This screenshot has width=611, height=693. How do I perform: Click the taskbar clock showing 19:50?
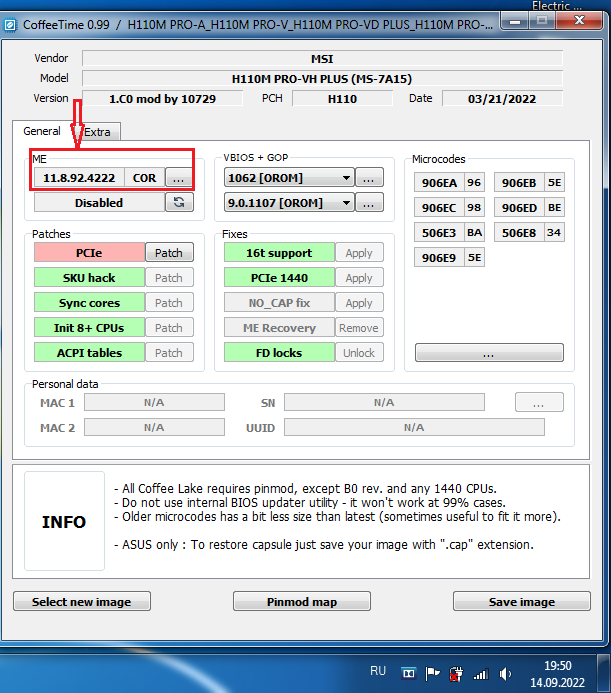tap(558, 674)
